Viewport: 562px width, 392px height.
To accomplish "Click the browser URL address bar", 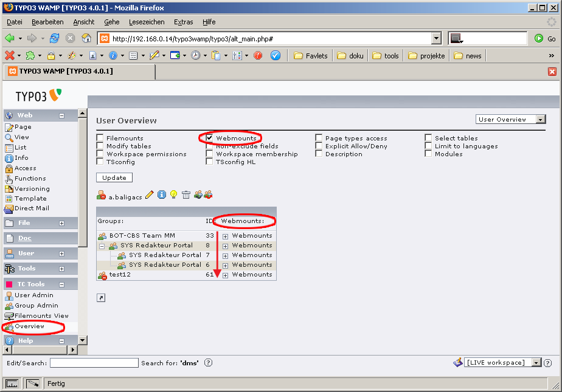I will pyautogui.click(x=265, y=38).
